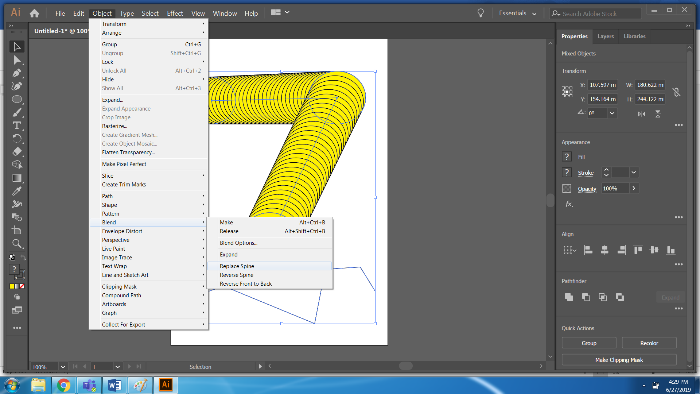Switch to the Layers tab
Image resolution: width=700 pixels, height=394 pixels.
point(605,36)
